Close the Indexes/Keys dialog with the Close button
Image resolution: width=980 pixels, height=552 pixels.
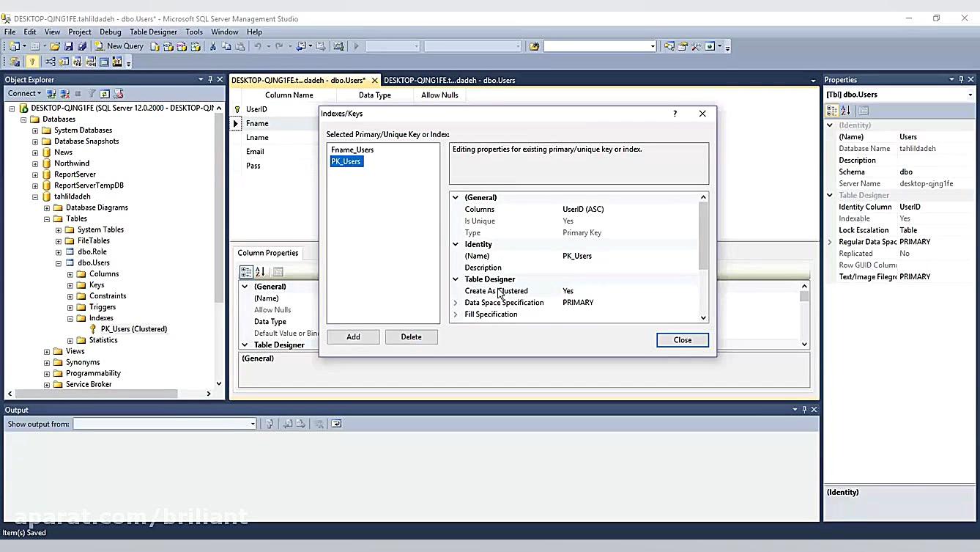click(681, 339)
